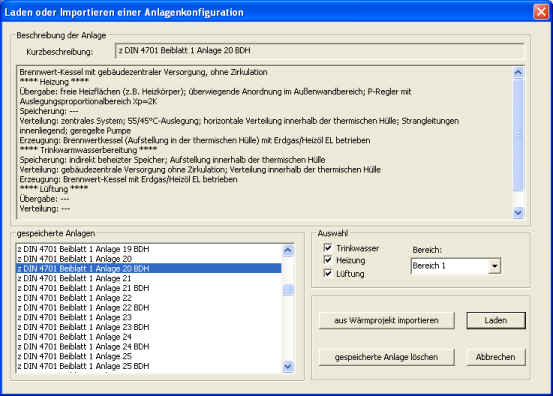Click gespeicherte Anlage löschen button
553x396 pixels.
(387, 357)
